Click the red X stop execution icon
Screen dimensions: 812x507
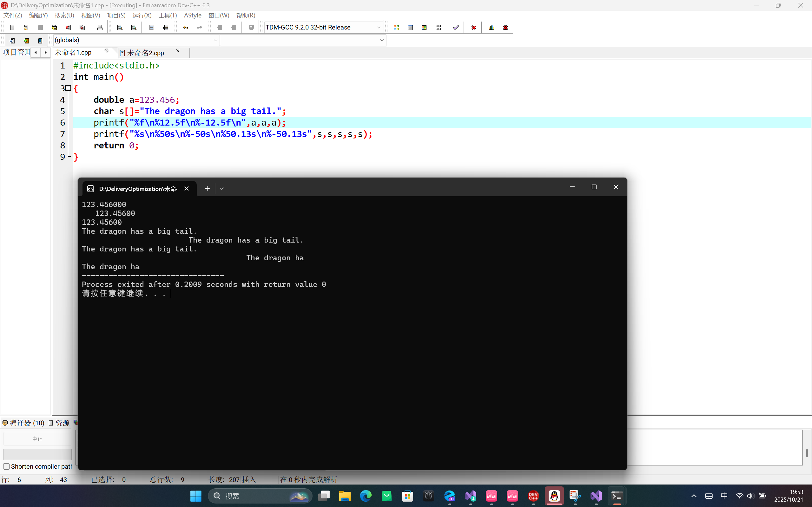(473, 28)
